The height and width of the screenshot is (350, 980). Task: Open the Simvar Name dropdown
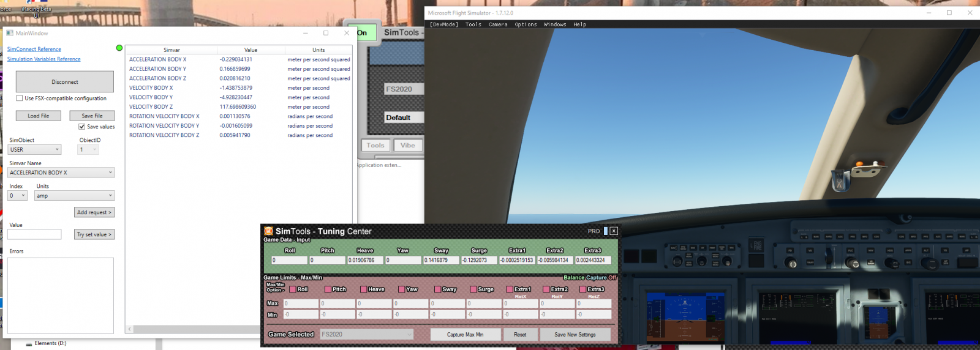tap(61, 173)
